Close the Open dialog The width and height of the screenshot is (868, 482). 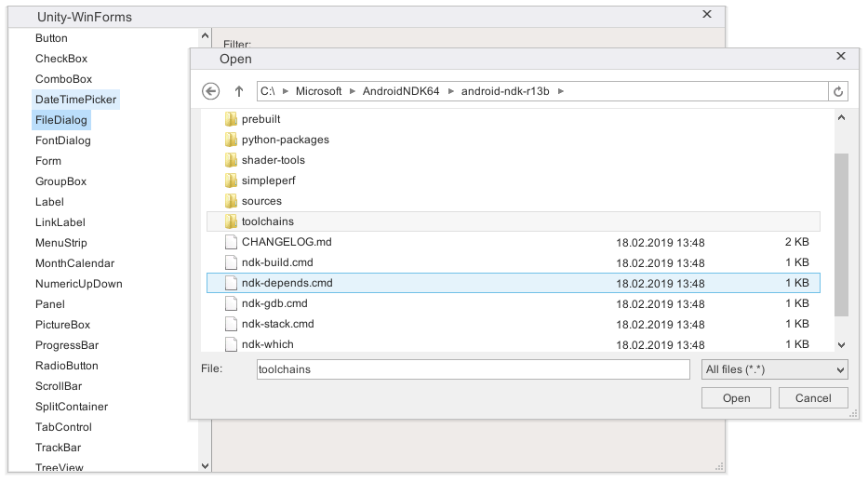pyautogui.click(x=841, y=56)
